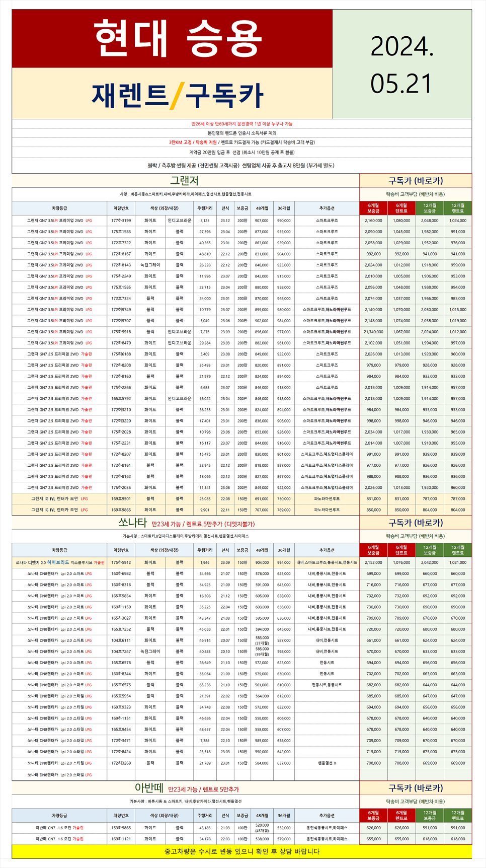The image size is (486, 868).
Task: Select the price '583,000 (37개월)'
Action: [262, 640]
